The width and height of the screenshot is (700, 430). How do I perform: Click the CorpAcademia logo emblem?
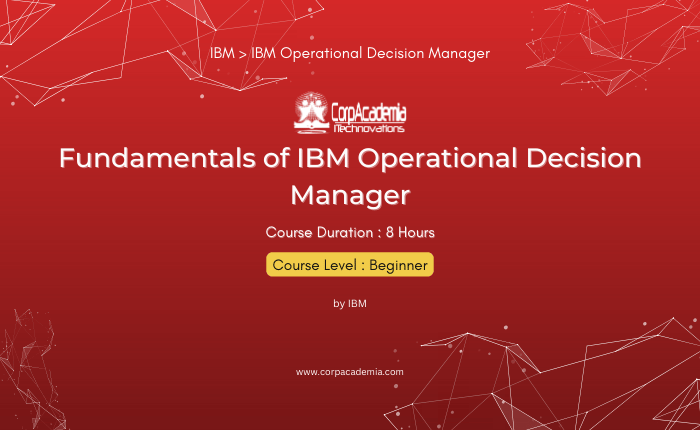311,113
